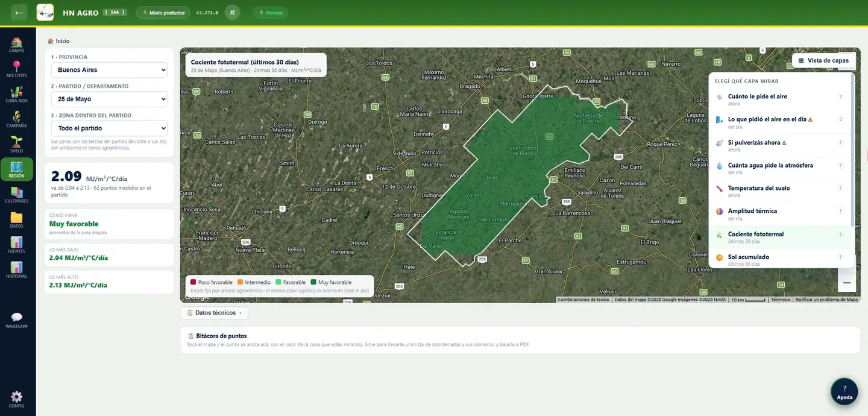Show help for Amplitud térmica layer
The width and height of the screenshot is (868, 416).
(x=840, y=211)
